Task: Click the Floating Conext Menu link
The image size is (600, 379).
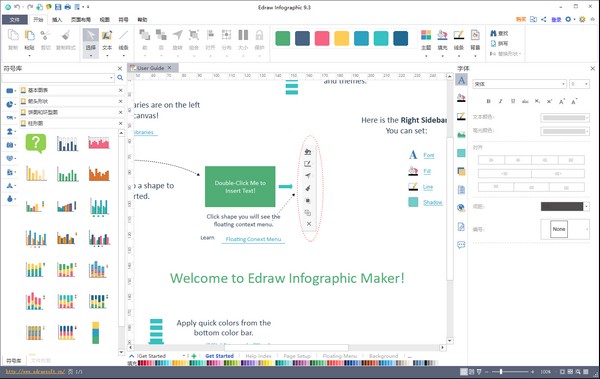Action: tap(253, 239)
